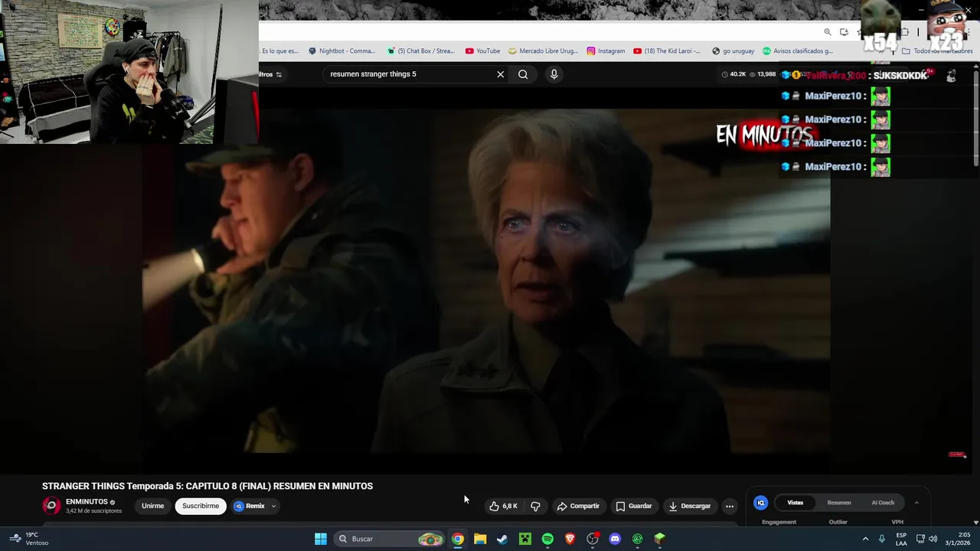This screenshot has width=980, height=551.
Task: Show hidden system tray icons
Action: (x=865, y=539)
